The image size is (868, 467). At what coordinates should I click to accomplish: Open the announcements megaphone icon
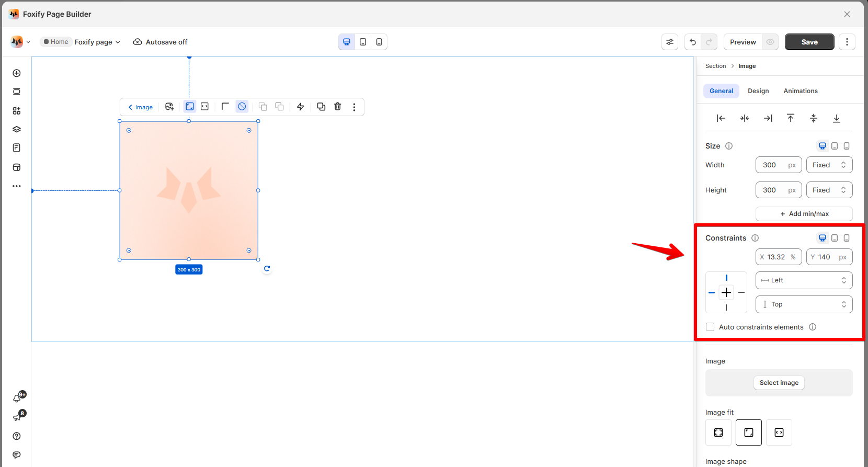17,417
